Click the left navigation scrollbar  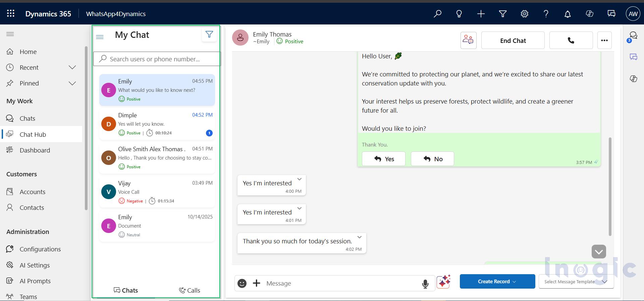click(x=86, y=128)
